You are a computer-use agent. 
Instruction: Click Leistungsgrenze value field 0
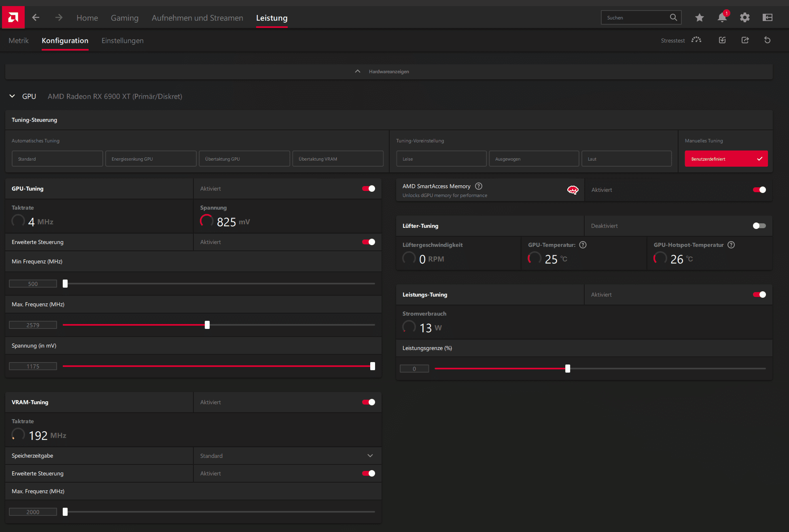tap(414, 369)
